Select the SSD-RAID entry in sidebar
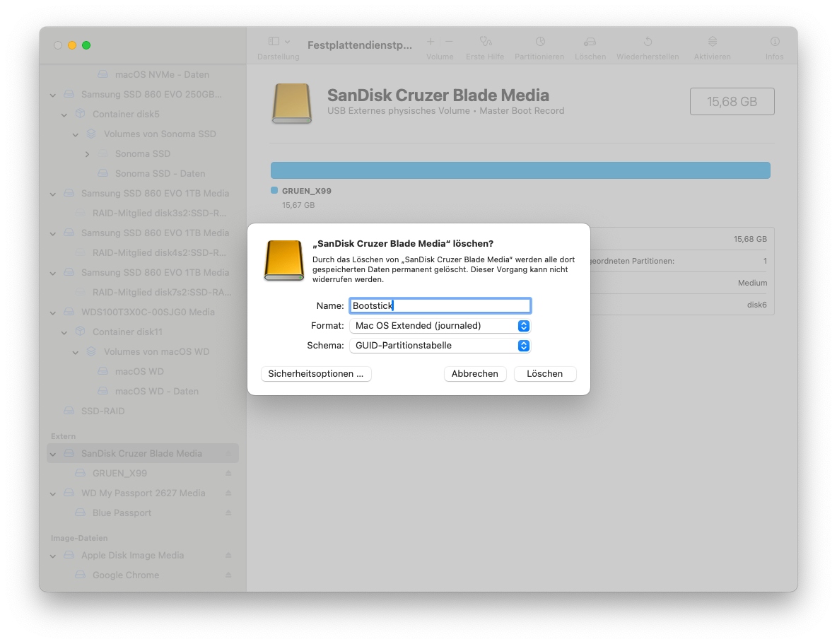This screenshot has width=837, height=644. tap(103, 411)
